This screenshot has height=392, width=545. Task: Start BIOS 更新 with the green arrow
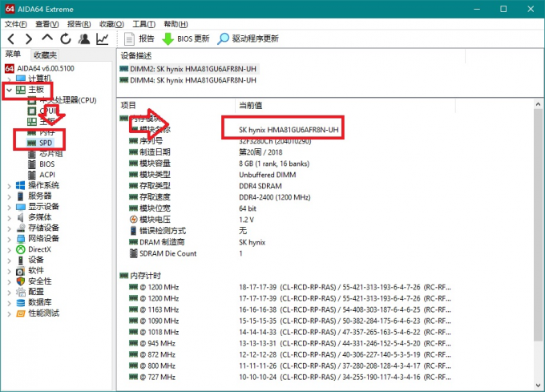pos(186,38)
